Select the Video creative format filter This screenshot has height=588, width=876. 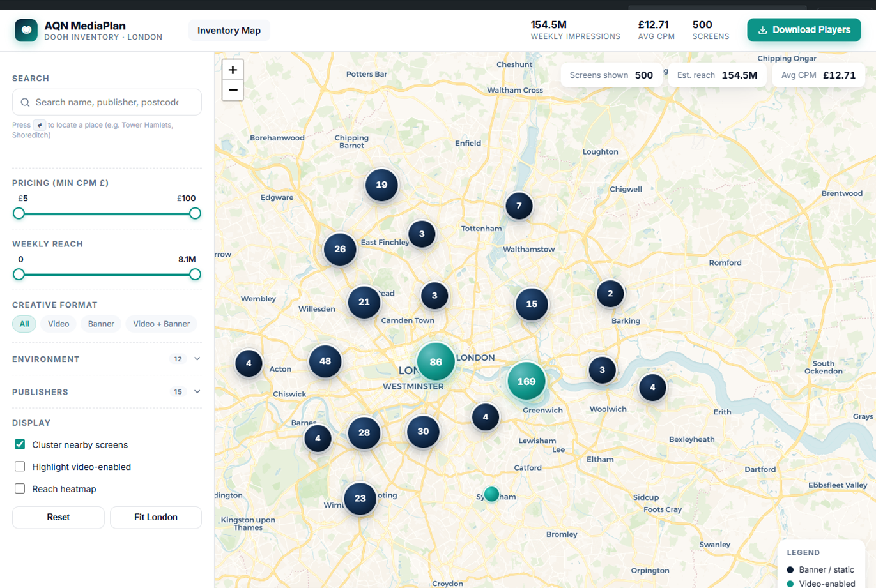58,324
